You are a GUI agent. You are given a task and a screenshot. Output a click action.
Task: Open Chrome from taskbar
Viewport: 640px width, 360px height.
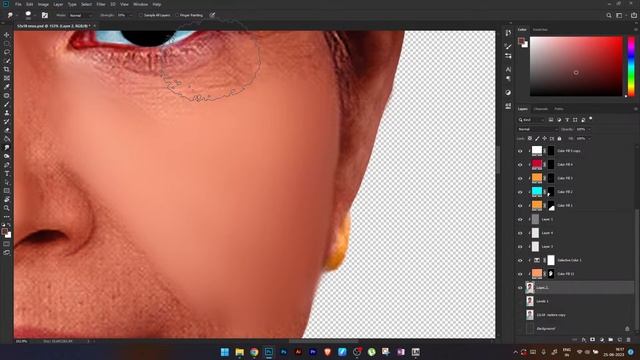(x=254, y=352)
